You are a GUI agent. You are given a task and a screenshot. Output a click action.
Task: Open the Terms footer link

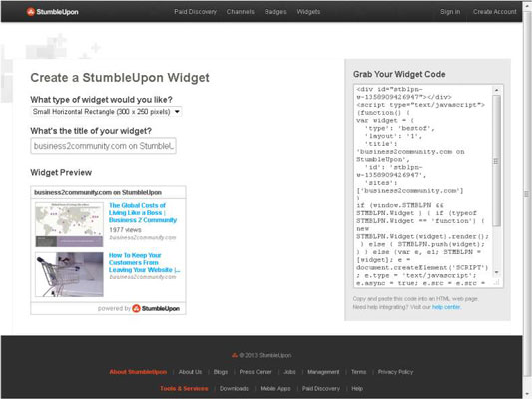[x=358, y=372]
